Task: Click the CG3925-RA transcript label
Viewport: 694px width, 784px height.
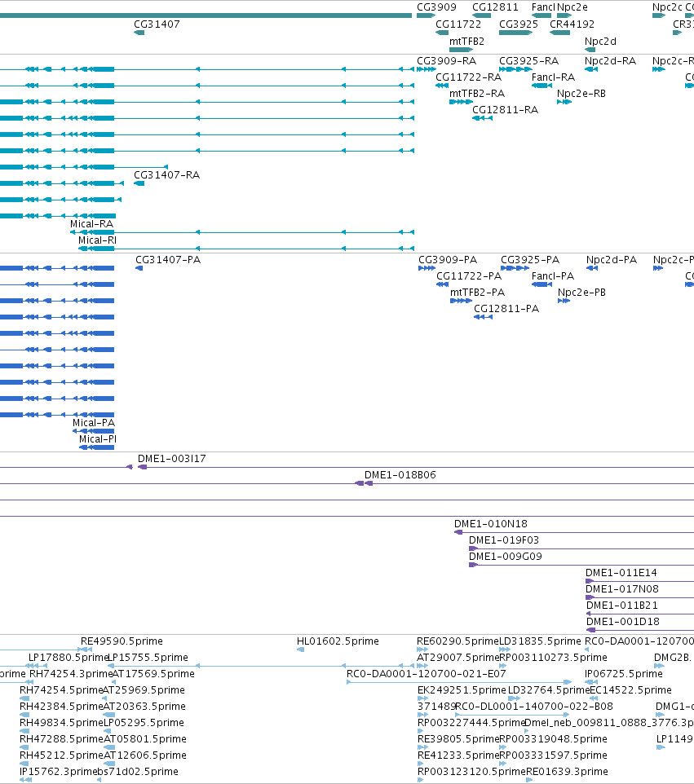Action: pos(529,61)
